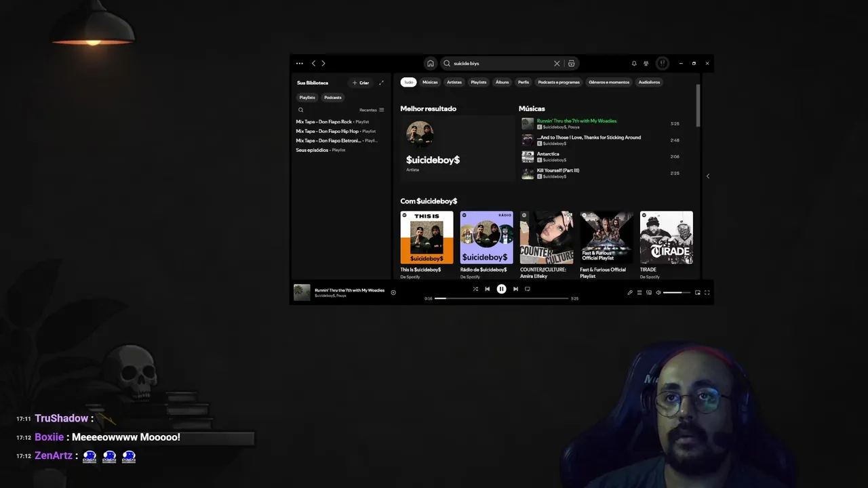Play ...And to Those I Love track
Image resolution: width=868 pixels, height=488 pixels.
click(600, 140)
